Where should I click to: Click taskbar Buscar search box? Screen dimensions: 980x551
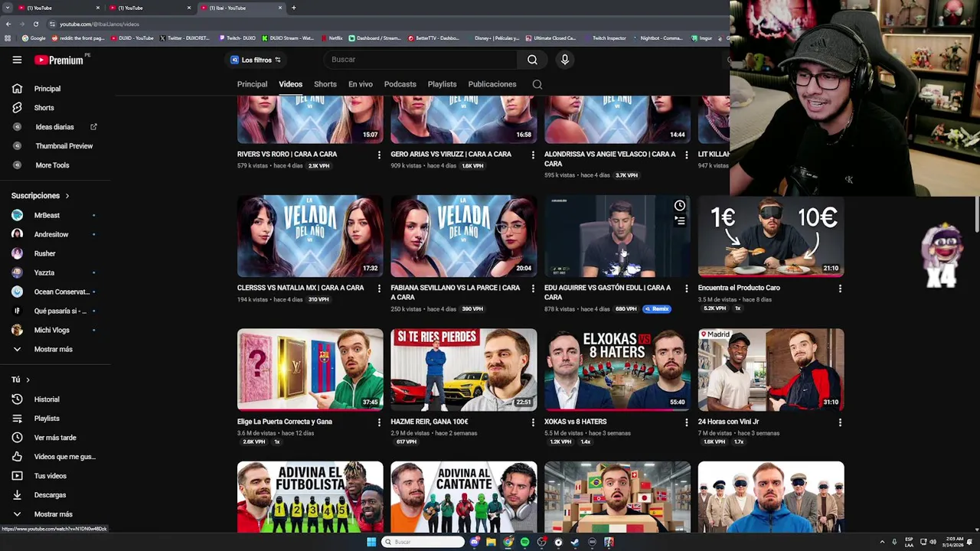pos(423,542)
